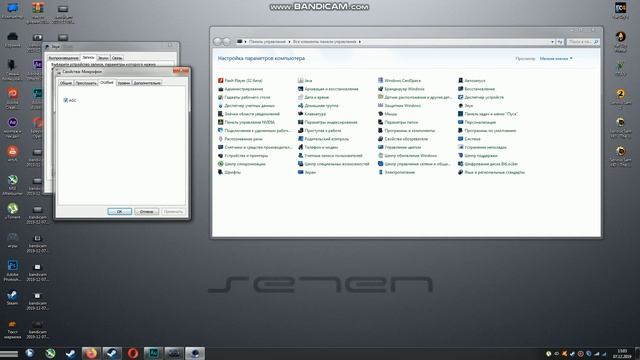Open Шифрование диска BitLocker icon
640x360 pixels.
[x=460, y=164]
